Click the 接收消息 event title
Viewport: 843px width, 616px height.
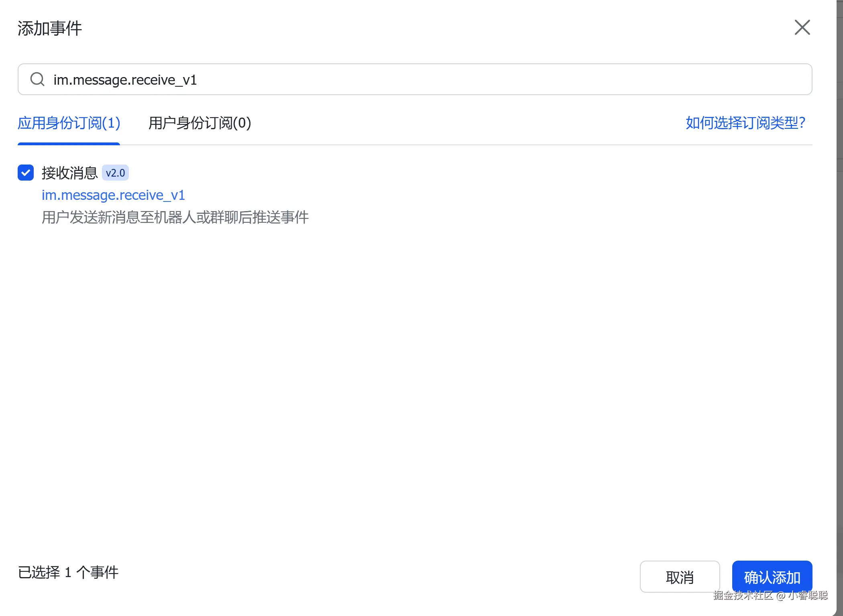pos(70,173)
